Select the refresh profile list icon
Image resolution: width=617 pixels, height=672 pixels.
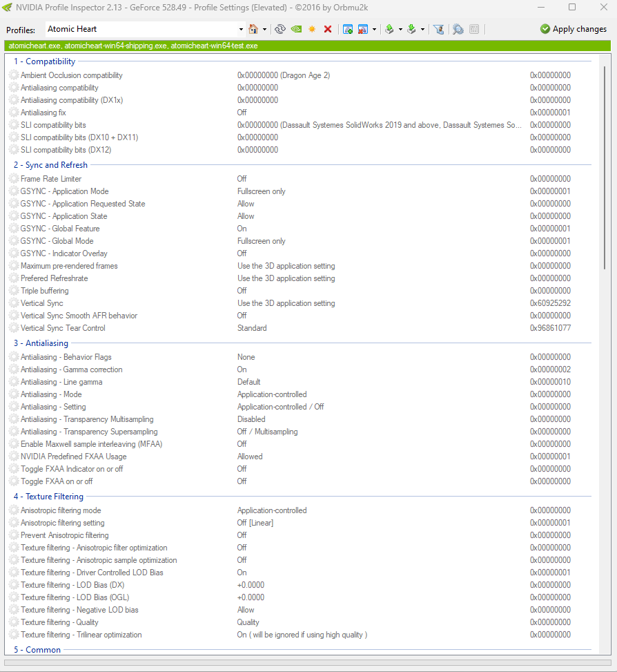pos(280,29)
